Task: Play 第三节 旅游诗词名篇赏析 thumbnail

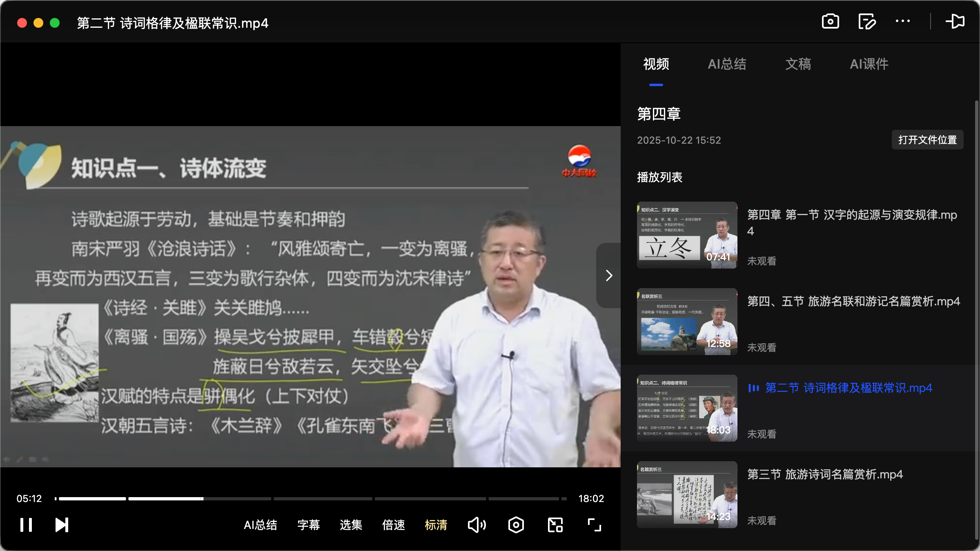Action: click(686, 495)
